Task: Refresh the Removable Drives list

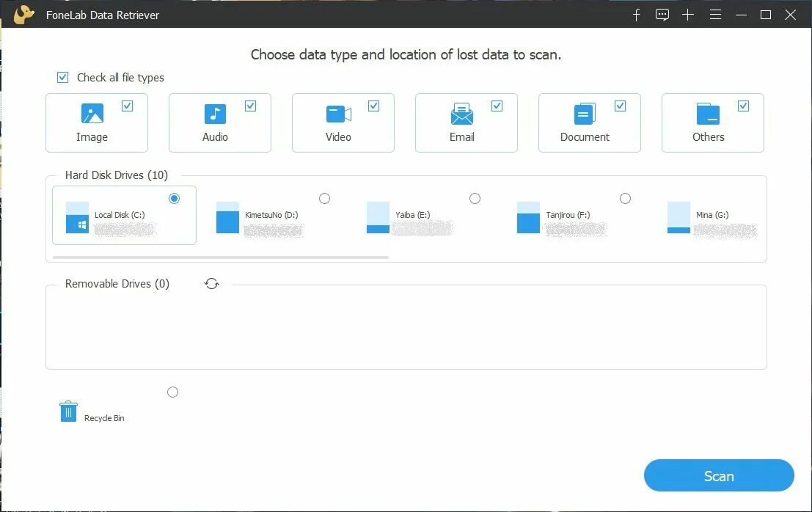Action: pos(211,284)
